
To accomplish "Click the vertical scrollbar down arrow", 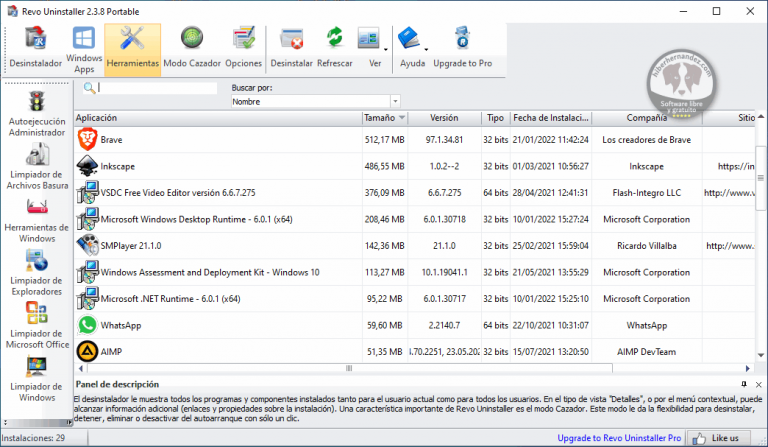I will click(x=761, y=355).
